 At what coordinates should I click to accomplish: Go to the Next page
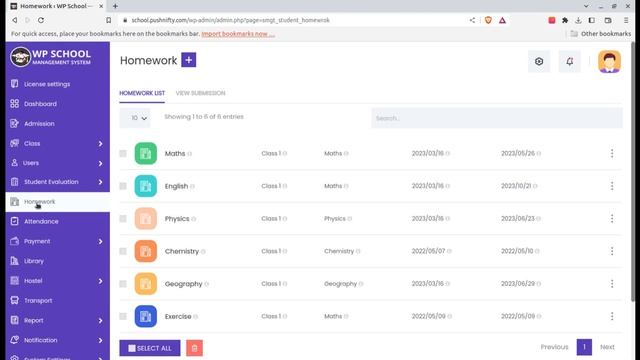(x=607, y=347)
